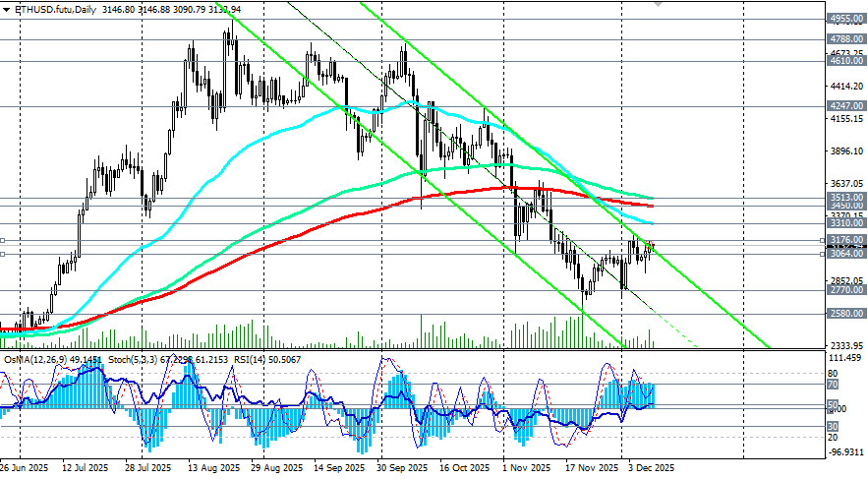This screenshot has height=479, width=868.
Task: Click the 26 Jun 2025 date label
Action: coord(24,468)
